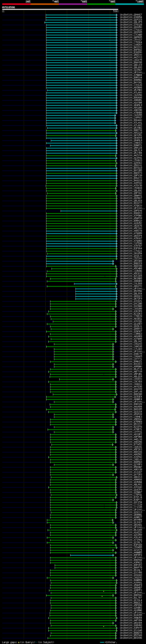Click the purple ~60% identity color swatch
146x644 pixels.
click(73, 4)
